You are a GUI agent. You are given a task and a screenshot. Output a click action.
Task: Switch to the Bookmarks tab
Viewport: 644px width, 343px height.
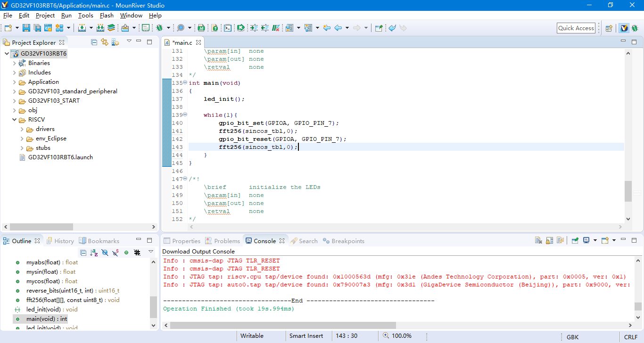click(99, 241)
